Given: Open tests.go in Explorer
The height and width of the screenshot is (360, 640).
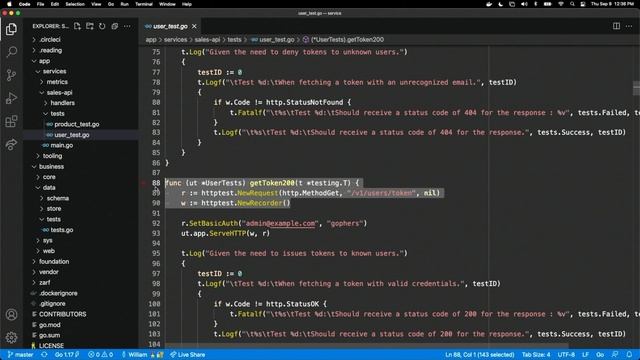Looking at the screenshot, I should click(x=62, y=230).
